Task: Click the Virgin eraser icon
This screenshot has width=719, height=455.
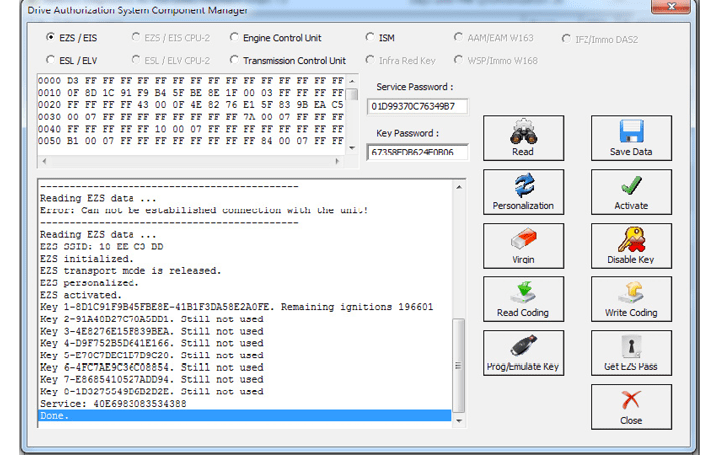Action: point(522,241)
